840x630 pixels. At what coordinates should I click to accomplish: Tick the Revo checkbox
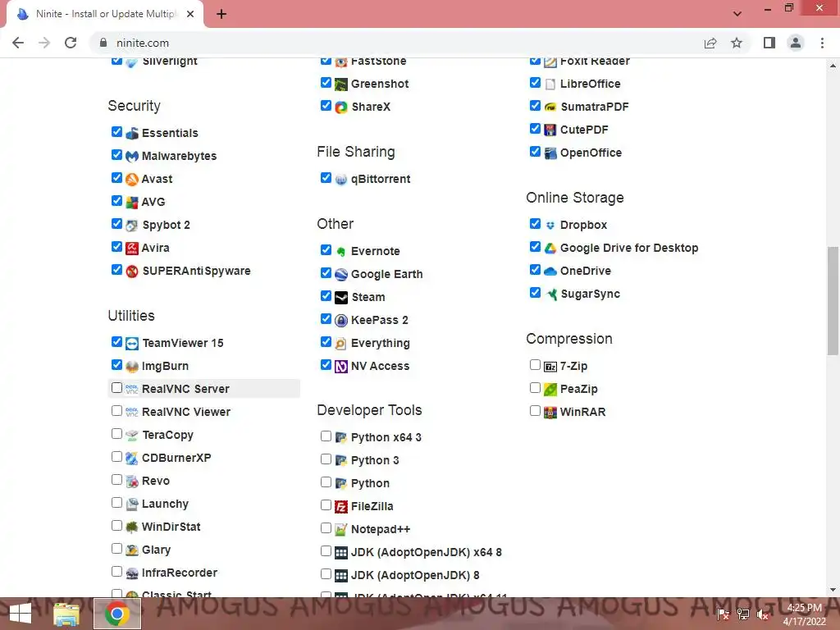[116, 479]
